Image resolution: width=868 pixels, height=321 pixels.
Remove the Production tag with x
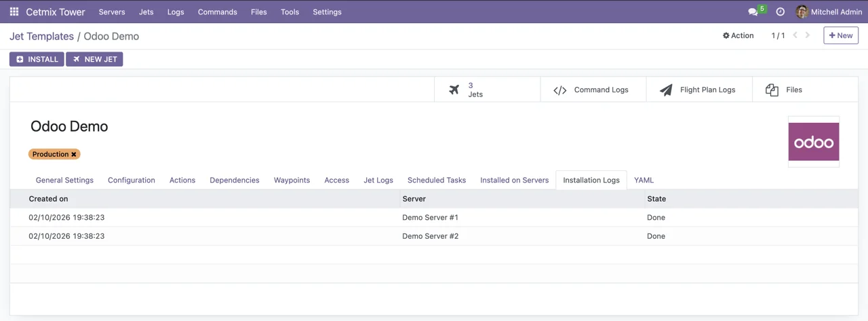74,154
